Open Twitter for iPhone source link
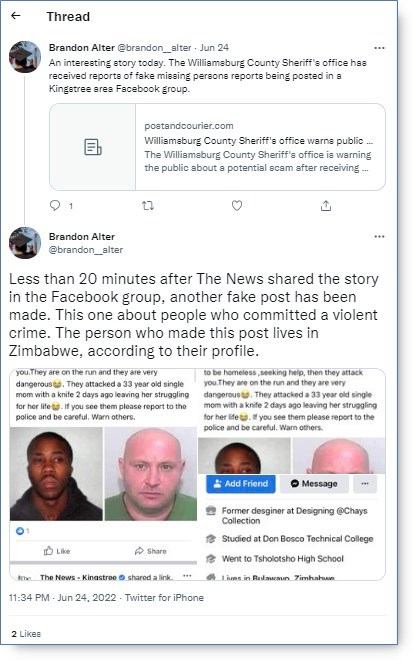The width and height of the screenshot is (413, 660). pyautogui.click(x=164, y=598)
